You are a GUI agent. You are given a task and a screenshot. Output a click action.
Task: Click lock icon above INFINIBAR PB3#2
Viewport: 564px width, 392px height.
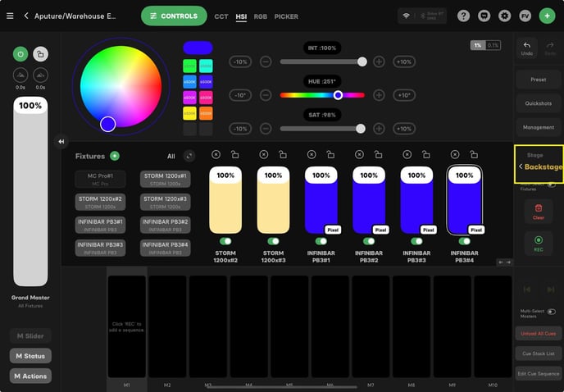coord(379,154)
